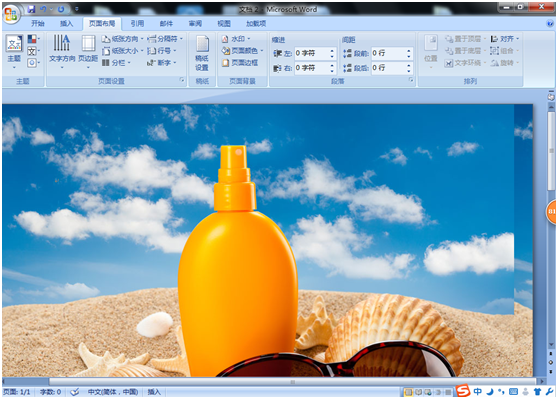
Task: Toggle the 中 Chinese/English input mode
Action: click(x=478, y=392)
